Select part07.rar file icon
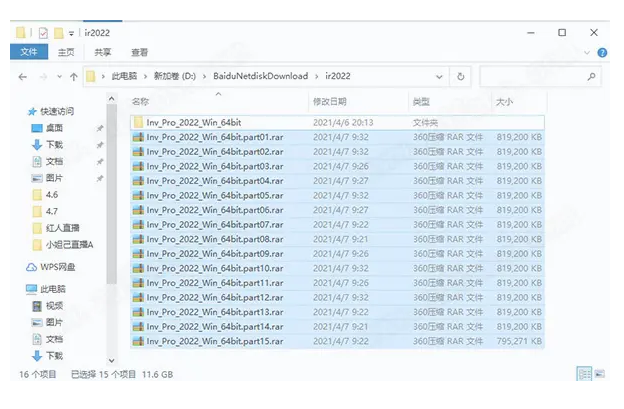624x409 pixels. (138, 225)
